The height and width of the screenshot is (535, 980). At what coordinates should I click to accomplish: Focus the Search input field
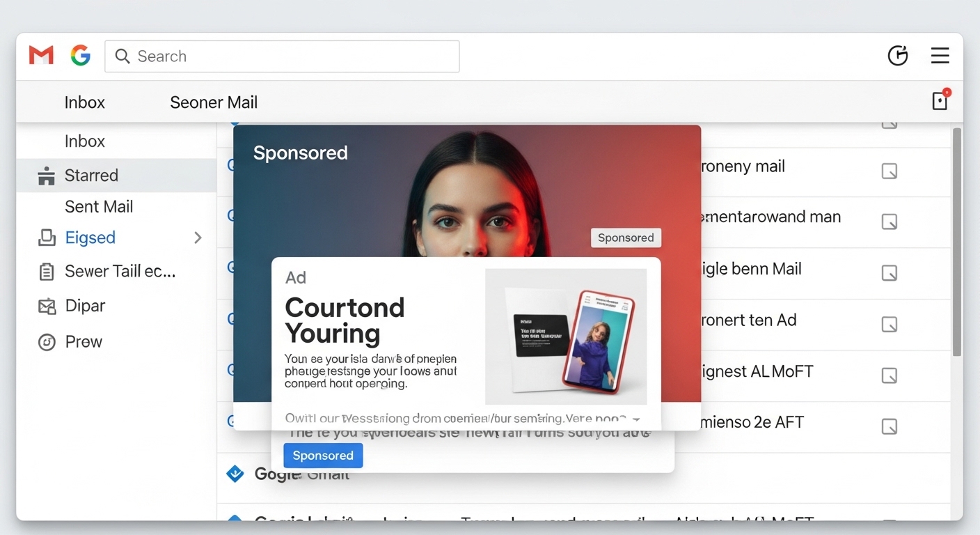pyautogui.click(x=282, y=56)
